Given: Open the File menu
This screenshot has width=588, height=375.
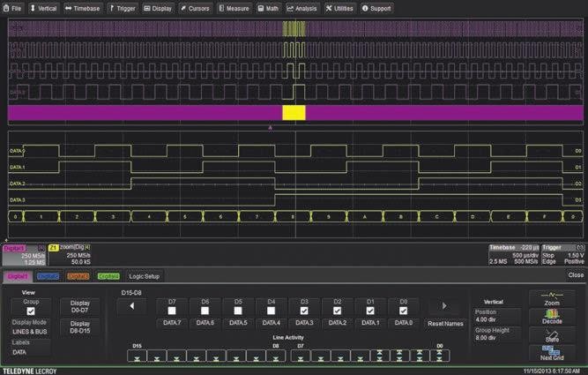Looking at the screenshot, I should (x=12, y=8).
